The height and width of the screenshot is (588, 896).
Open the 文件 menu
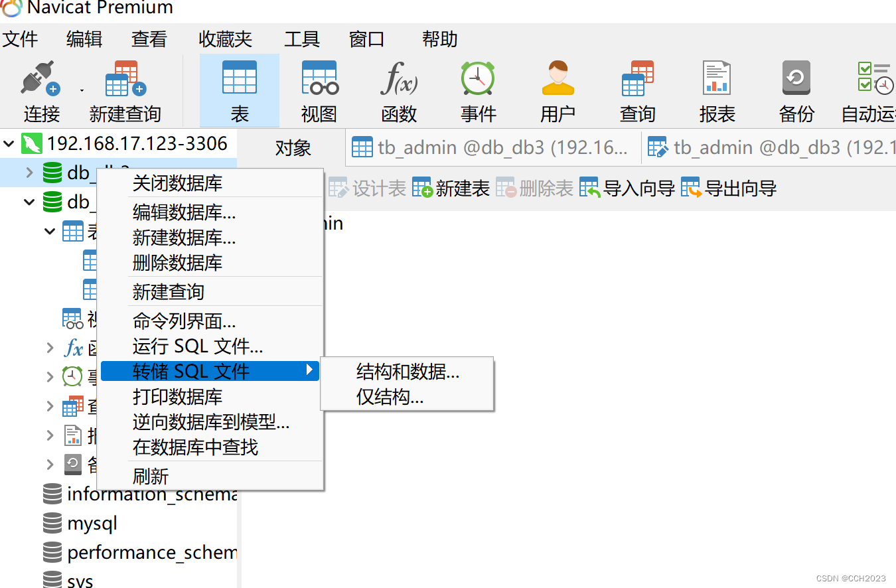point(21,39)
